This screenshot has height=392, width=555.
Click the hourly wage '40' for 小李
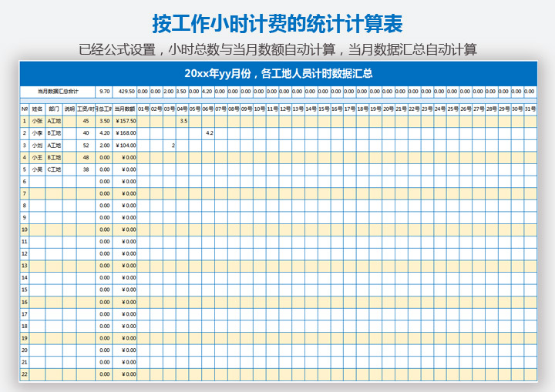point(86,133)
